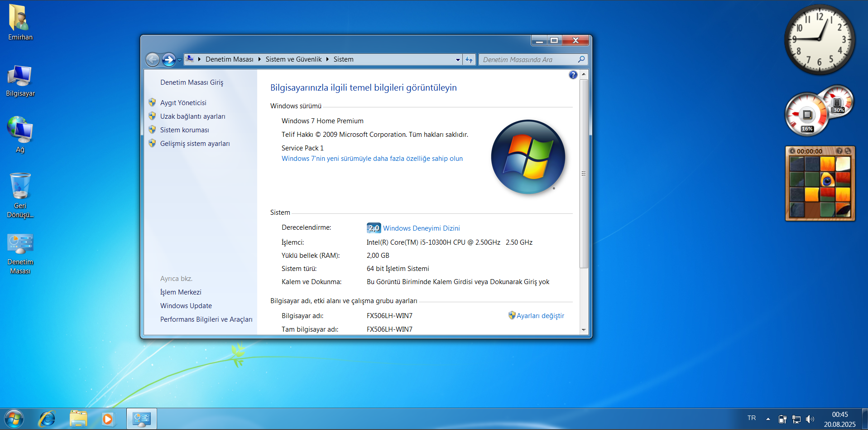Click the puzzle gadget solve/shuffle button
The width and height of the screenshot is (868, 430).
tap(848, 151)
